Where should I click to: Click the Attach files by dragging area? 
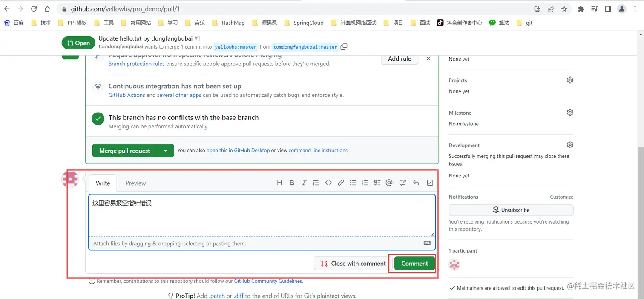[x=262, y=244]
